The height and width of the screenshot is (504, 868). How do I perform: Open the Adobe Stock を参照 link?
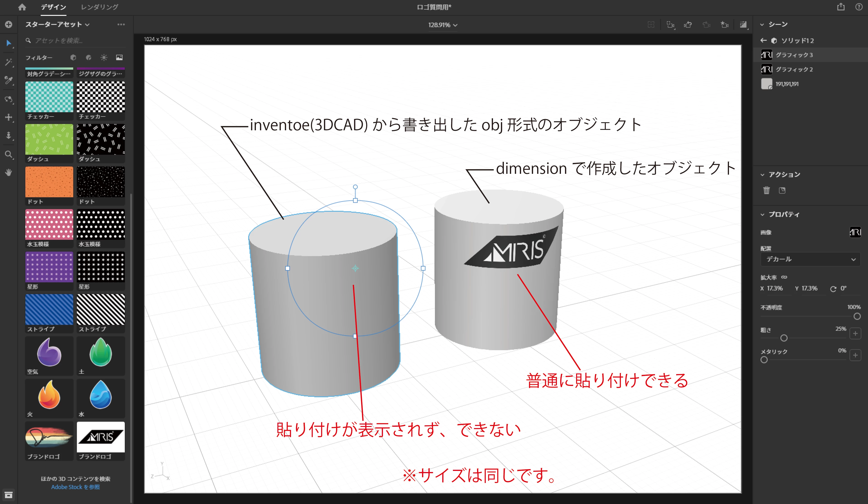click(x=75, y=487)
